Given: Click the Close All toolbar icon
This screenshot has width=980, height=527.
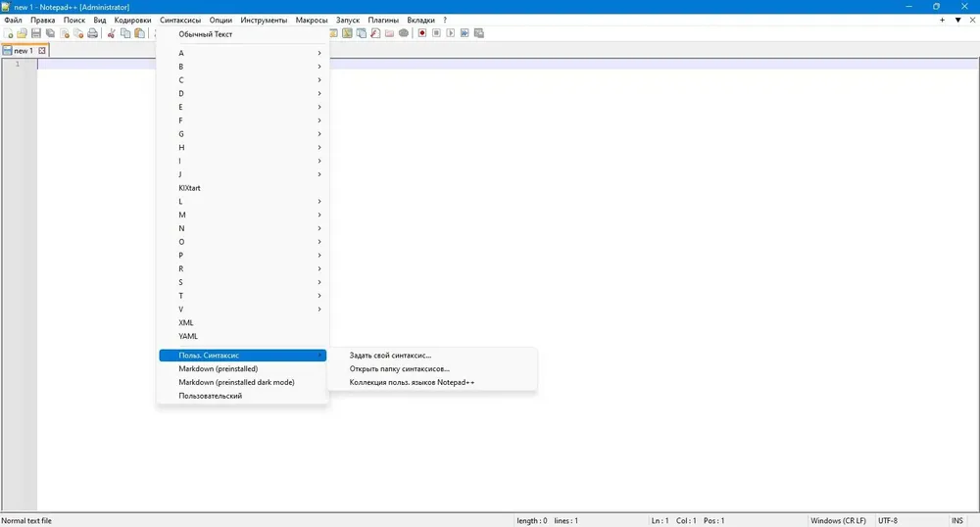Looking at the screenshot, I should 78,33.
